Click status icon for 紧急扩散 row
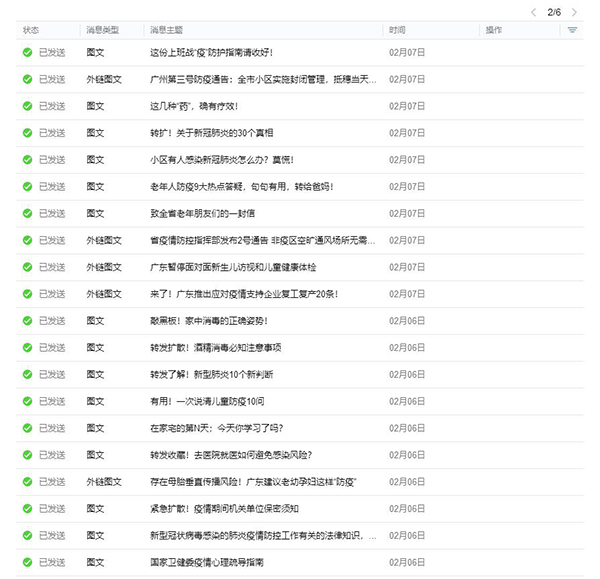This screenshot has height=579, width=600. 28,509
